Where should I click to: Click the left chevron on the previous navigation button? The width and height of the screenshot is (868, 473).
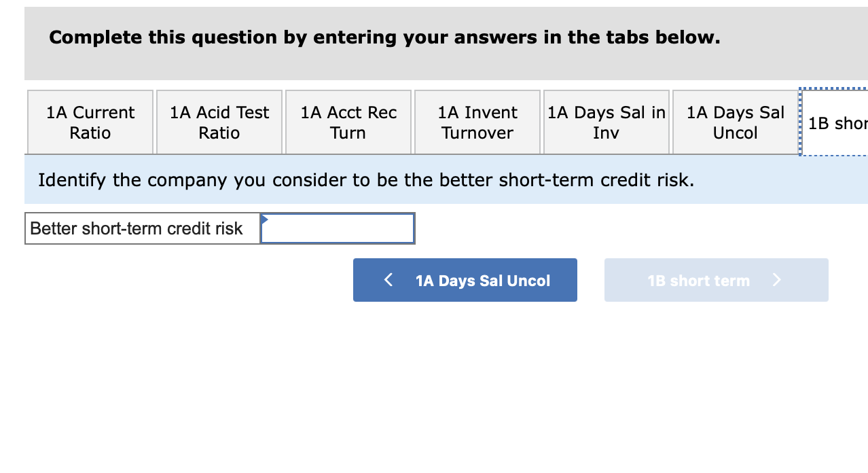(388, 279)
